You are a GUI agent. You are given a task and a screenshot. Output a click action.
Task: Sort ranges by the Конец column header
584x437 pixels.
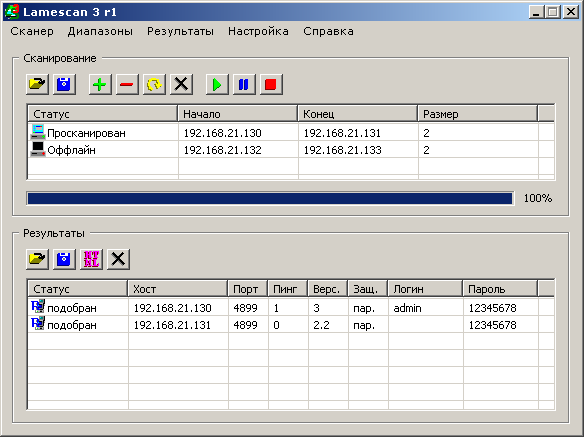pyautogui.click(x=358, y=114)
